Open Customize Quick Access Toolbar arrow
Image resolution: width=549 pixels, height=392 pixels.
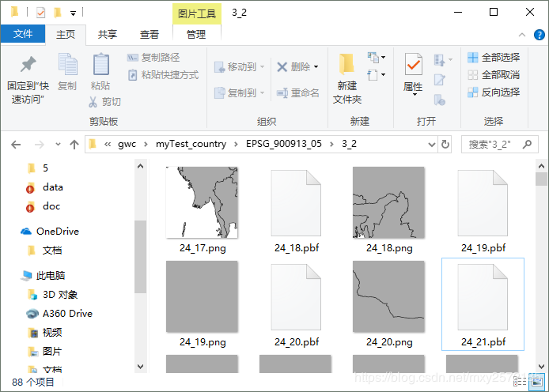click(73, 13)
